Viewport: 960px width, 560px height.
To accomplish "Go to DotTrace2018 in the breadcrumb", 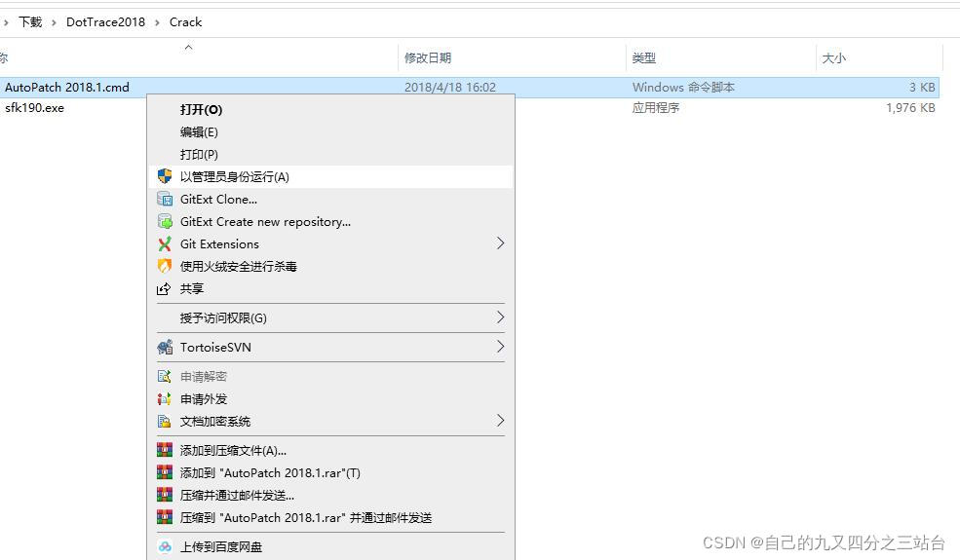I will coord(105,22).
